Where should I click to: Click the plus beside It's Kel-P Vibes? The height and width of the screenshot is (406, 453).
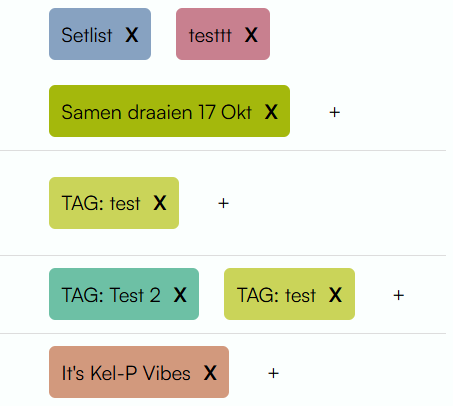(273, 373)
